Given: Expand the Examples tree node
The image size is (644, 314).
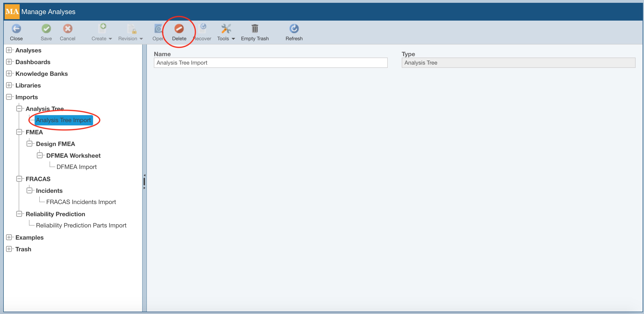Looking at the screenshot, I should 9,237.
